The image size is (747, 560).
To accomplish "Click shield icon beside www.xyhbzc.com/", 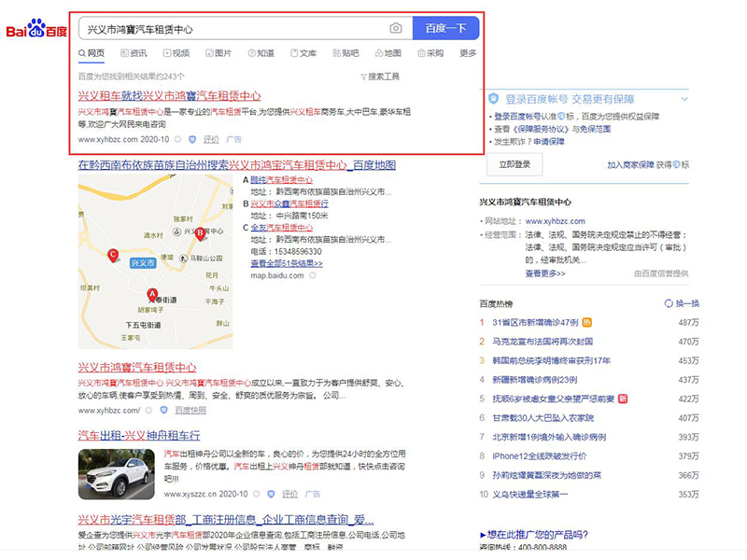I will [x=163, y=410].
